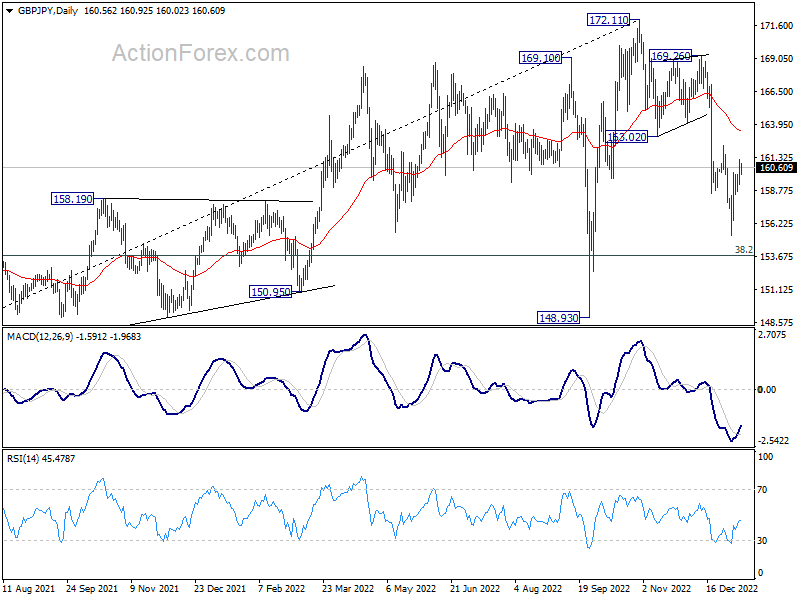Click the 19 Sep 2022 date label
The image size is (800, 600).
click(x=604, y=589)
